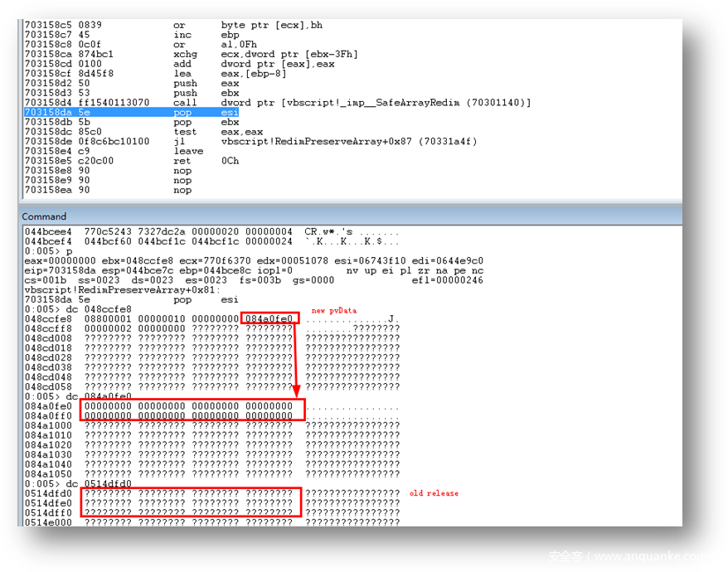Select the 'test eax,eax' line
The height and width of the screenshot is (572, 728).
click(144, 132)
